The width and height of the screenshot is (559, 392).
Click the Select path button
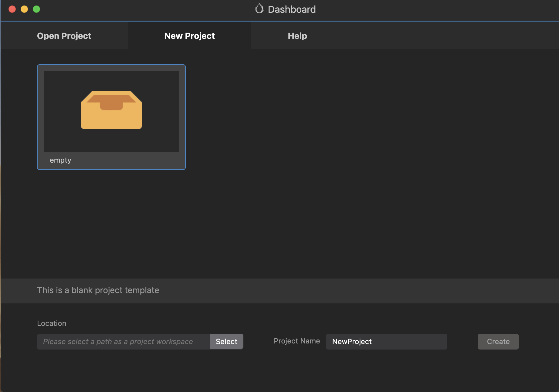coord(226,342)
